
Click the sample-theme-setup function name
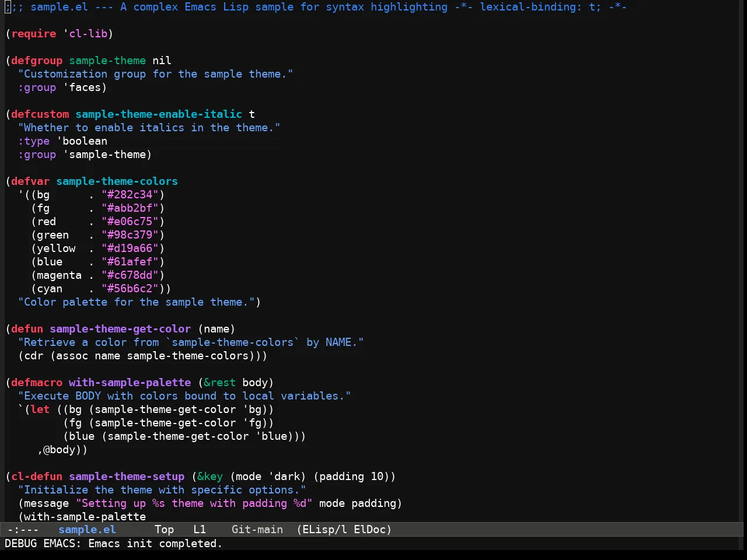point(127,477)
